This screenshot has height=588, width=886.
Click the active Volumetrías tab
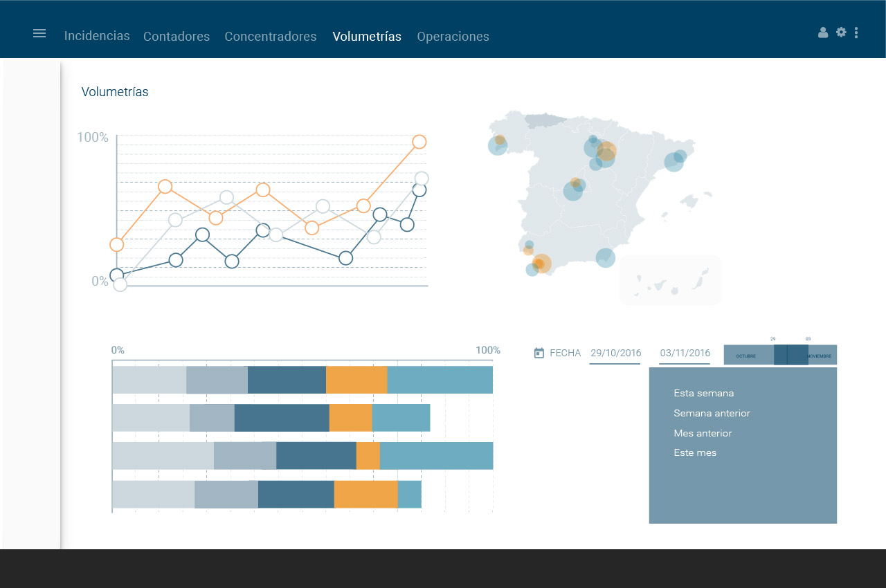pos(367,37)
